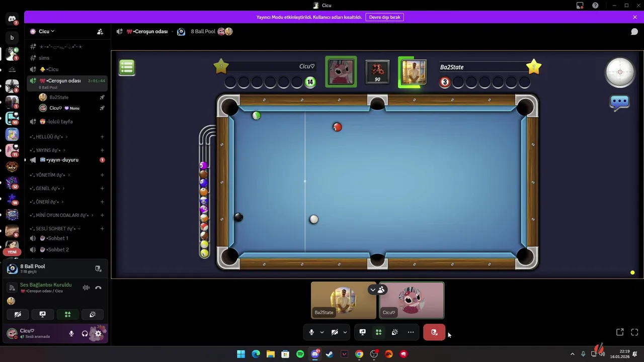
Task: Collapse participant tiles with the chevron button
Action: pyautogui.click(x=373, y=290)
